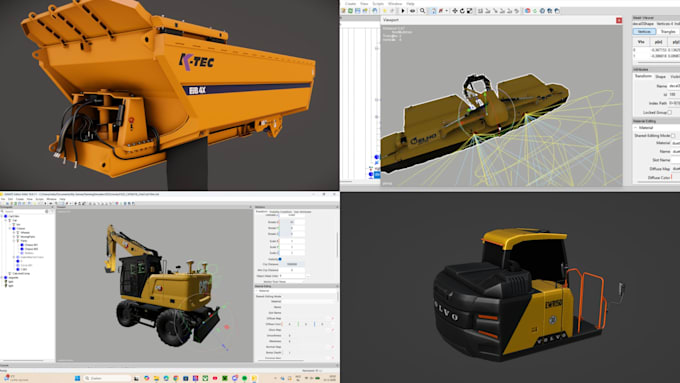The image size is (680, 383).
Task: Collapse the Parts node in the scenegraph
Action: (14, 241)
